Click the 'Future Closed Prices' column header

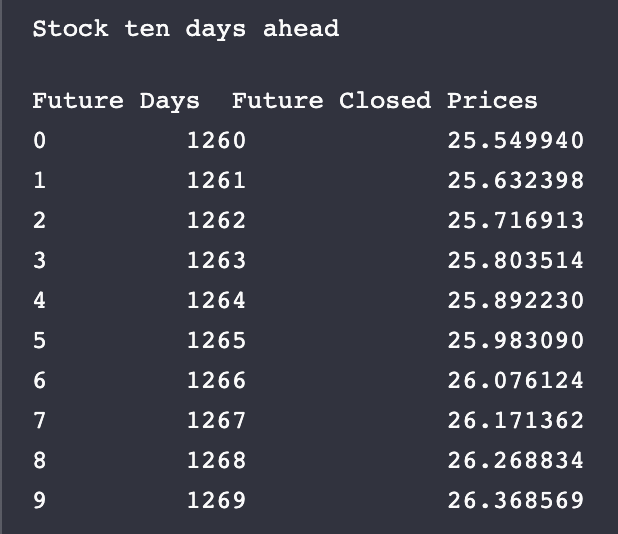pos(385,100)
